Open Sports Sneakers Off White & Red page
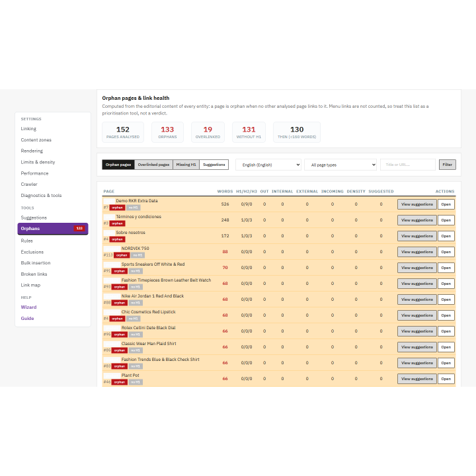 coord(446,268)
